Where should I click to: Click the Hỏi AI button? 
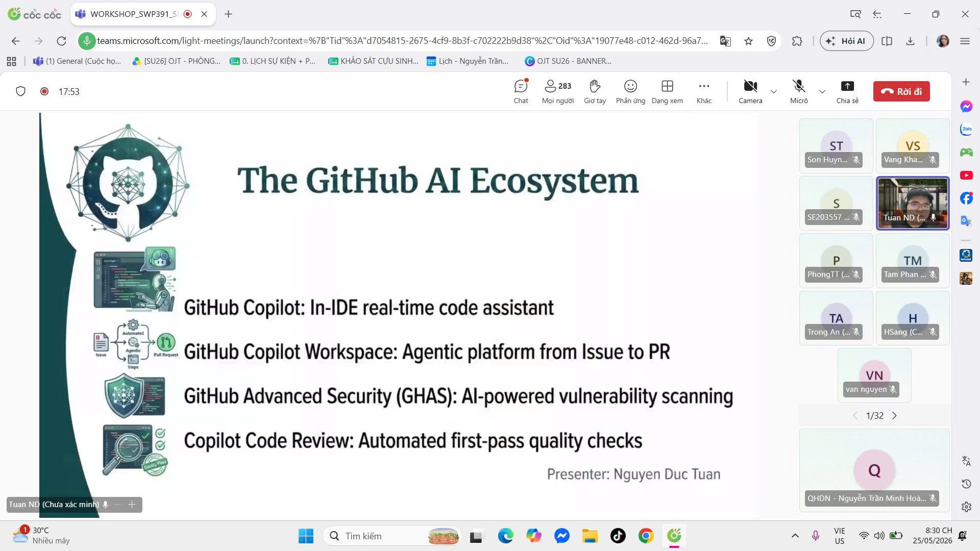846,41
